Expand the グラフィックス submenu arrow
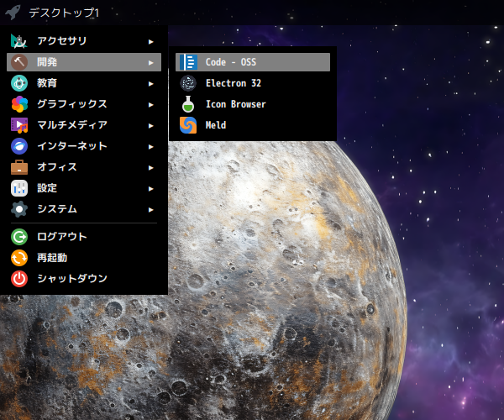504x420 pixels. (150, 105)
